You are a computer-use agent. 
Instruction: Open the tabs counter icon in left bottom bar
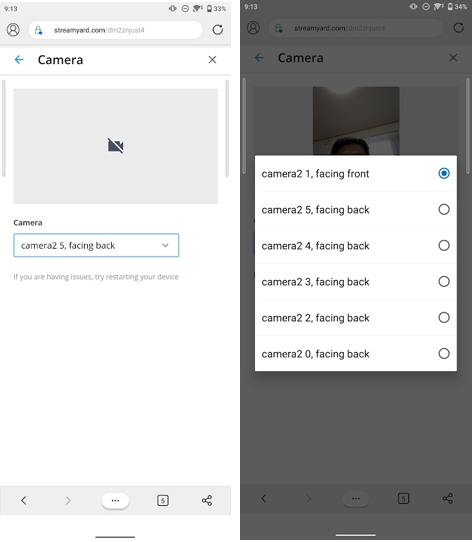[x=163, y=500]
